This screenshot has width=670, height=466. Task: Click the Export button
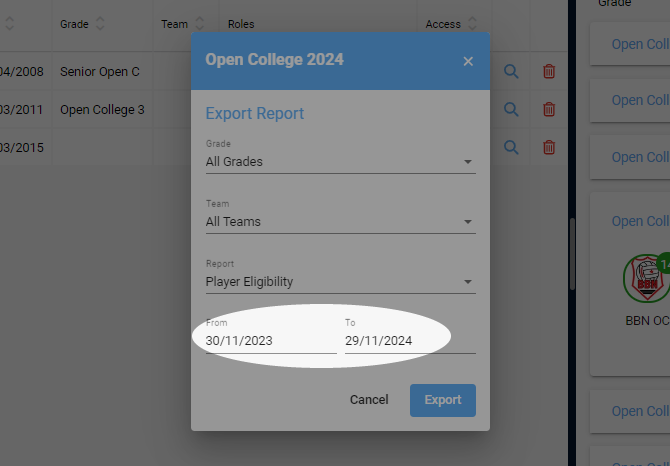443,400
